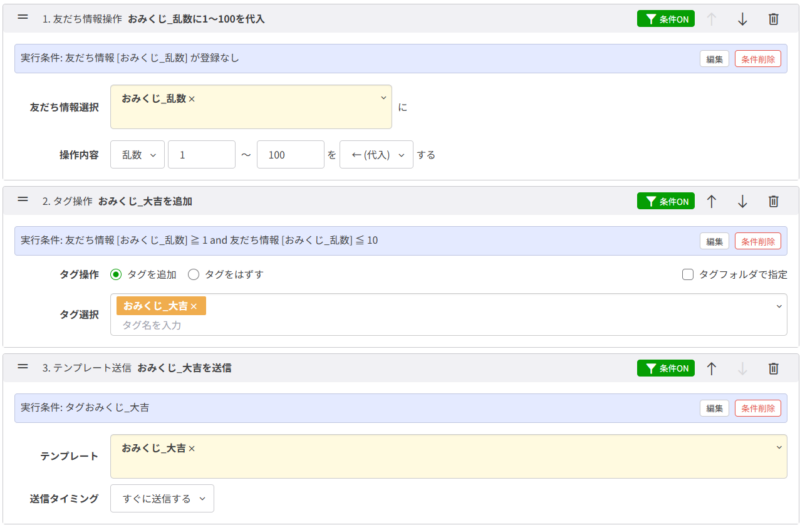Open the すぐに送信する timing dropdown
Image resolution: width=800 pixels, height=525 pixels.
161,498
